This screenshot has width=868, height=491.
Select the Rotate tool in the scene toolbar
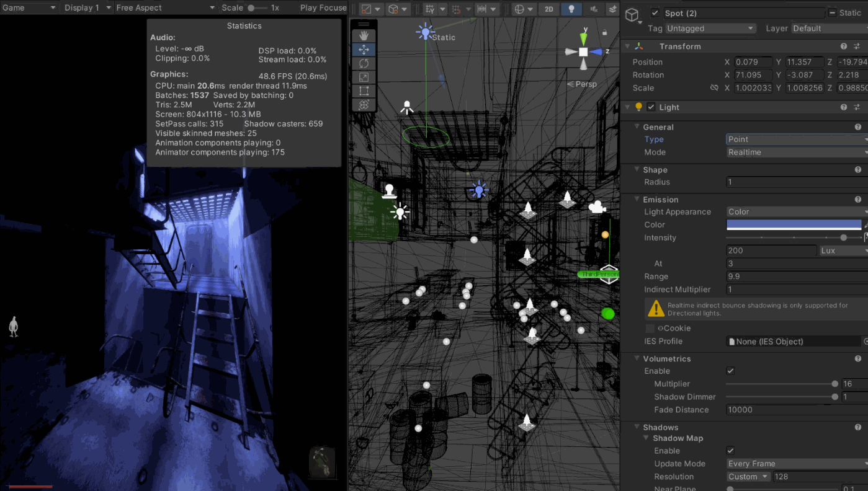[364, 63]
